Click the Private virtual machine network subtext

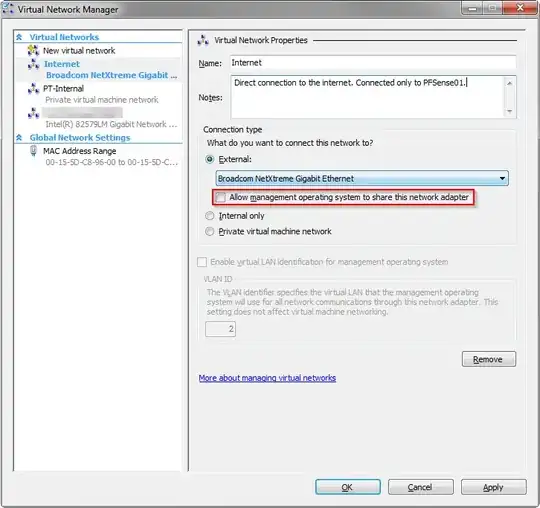pos(102,100)
